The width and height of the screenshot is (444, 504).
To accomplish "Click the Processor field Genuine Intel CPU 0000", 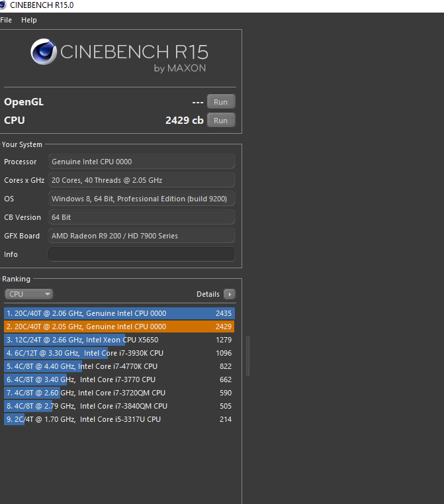I will coord(141,162).
